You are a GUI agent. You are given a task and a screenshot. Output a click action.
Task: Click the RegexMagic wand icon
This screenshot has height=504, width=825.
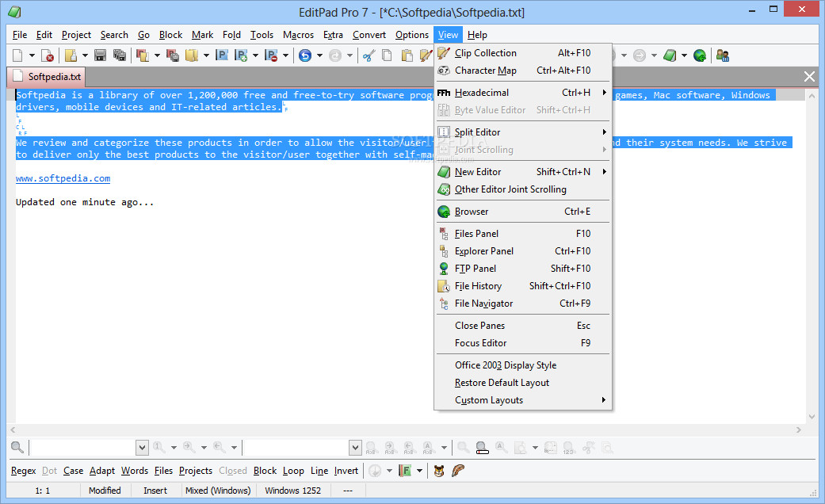coord(458,471)
